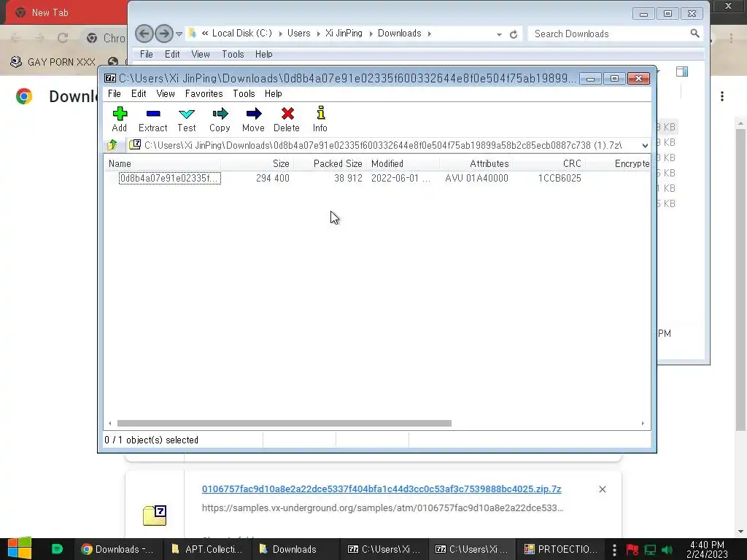
Task: Open the Info tool in 7-Zip
Action: (320, 119)
